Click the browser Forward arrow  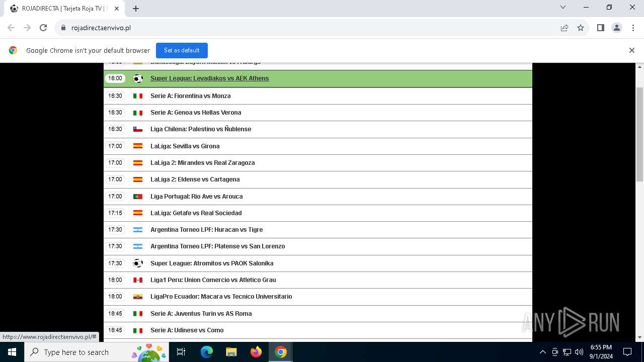coord(27,28)
